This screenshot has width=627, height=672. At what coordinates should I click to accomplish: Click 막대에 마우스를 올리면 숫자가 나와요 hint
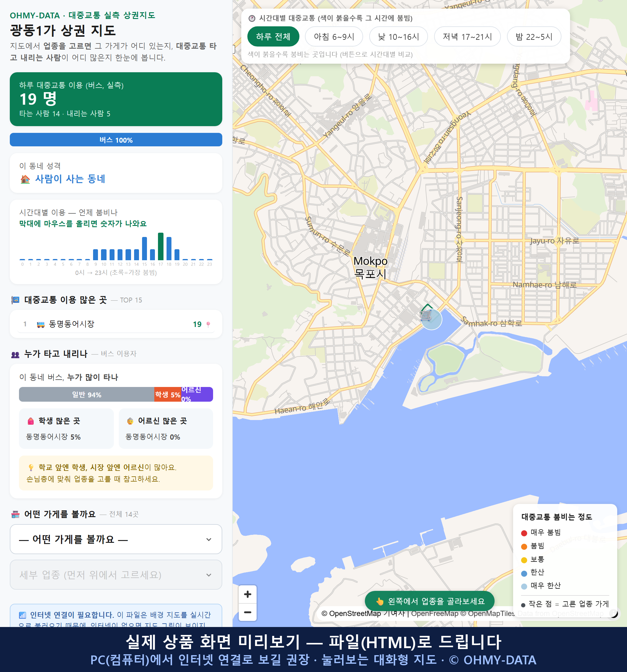tap(83, 223)
